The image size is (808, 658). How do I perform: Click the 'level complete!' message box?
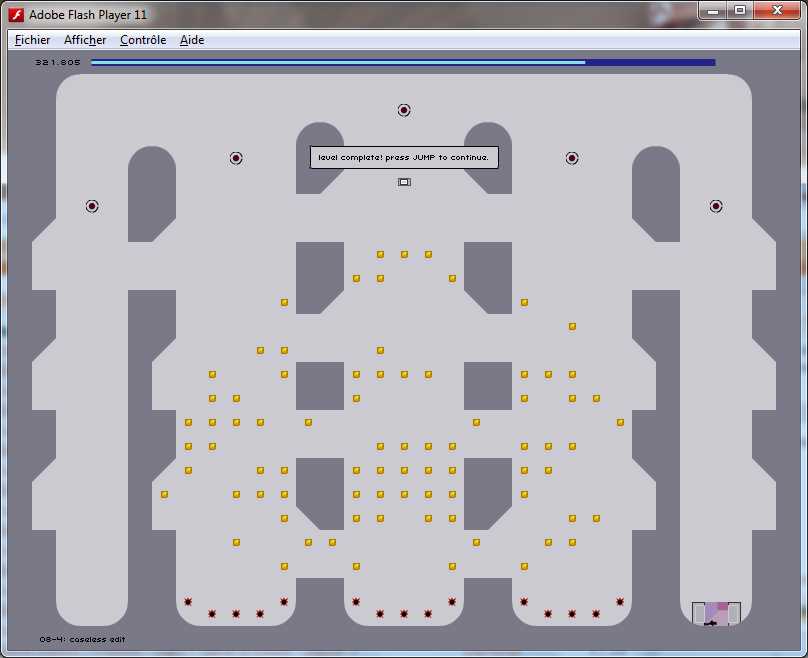pos(403,158)
